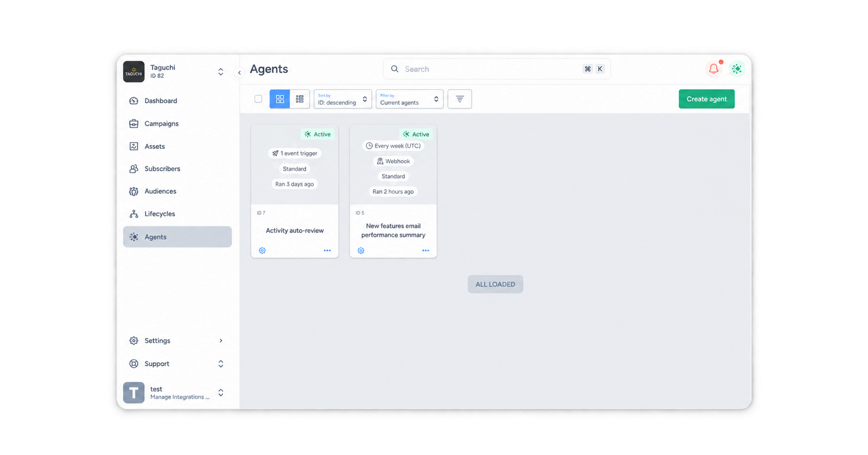Open the Sort by ID descending dropdown

[x=343, y=99]
